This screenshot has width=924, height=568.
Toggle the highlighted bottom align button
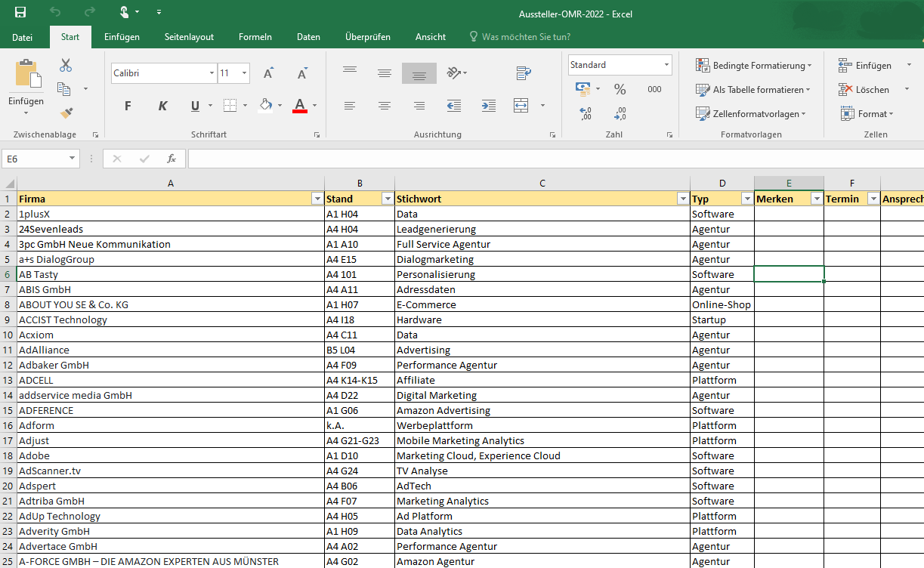pos(419,73)
